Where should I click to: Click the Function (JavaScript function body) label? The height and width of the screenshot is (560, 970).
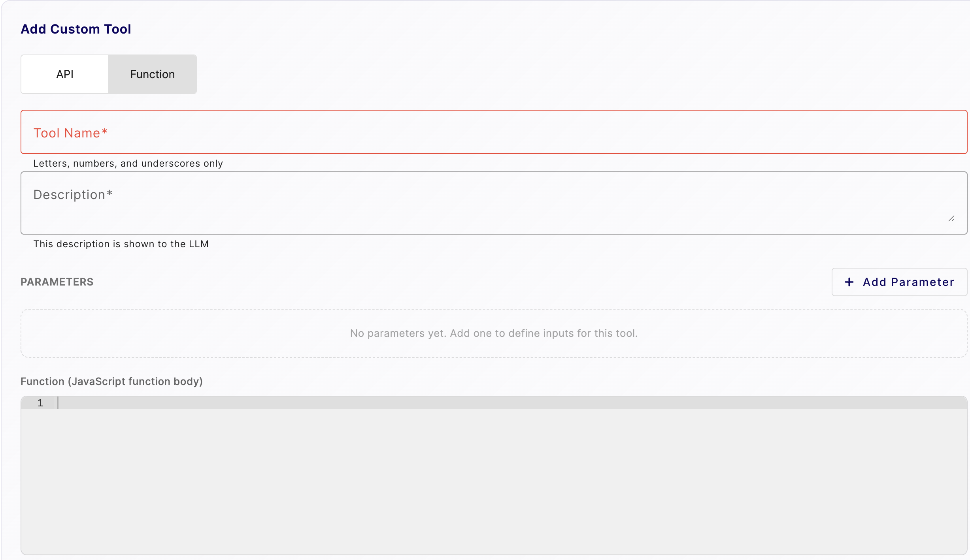111,381
